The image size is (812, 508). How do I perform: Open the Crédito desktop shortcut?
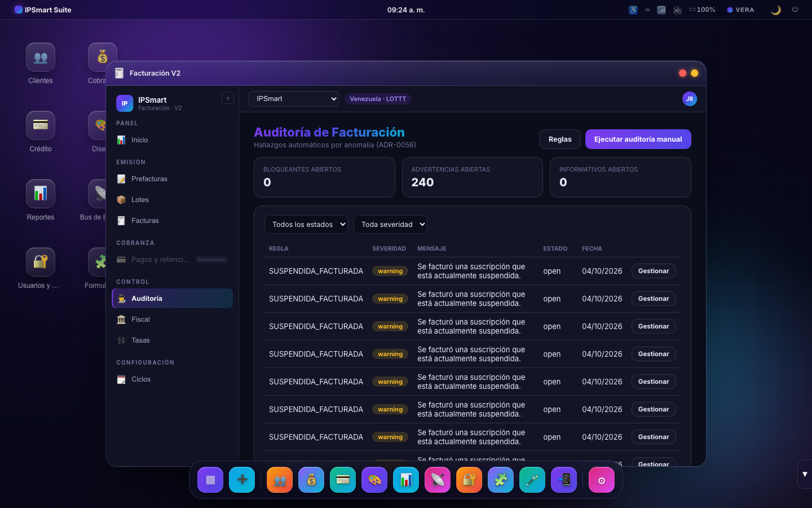(x=41, y=132)
